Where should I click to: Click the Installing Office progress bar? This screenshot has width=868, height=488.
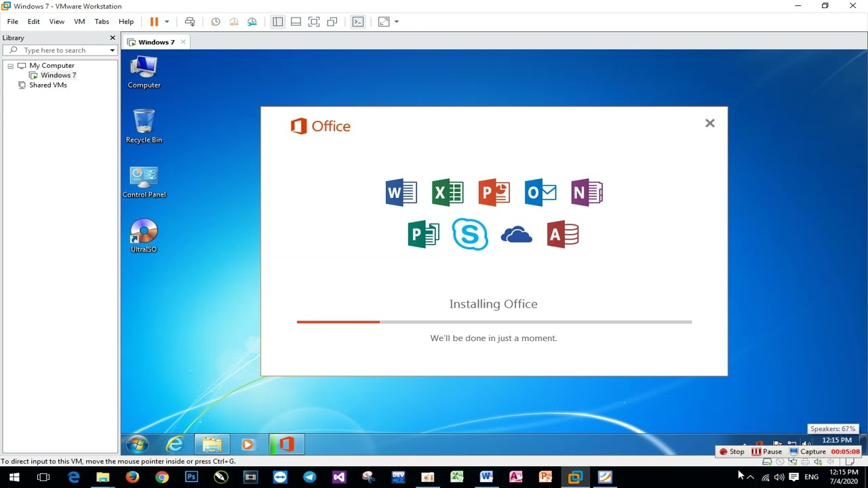[494, 322]
